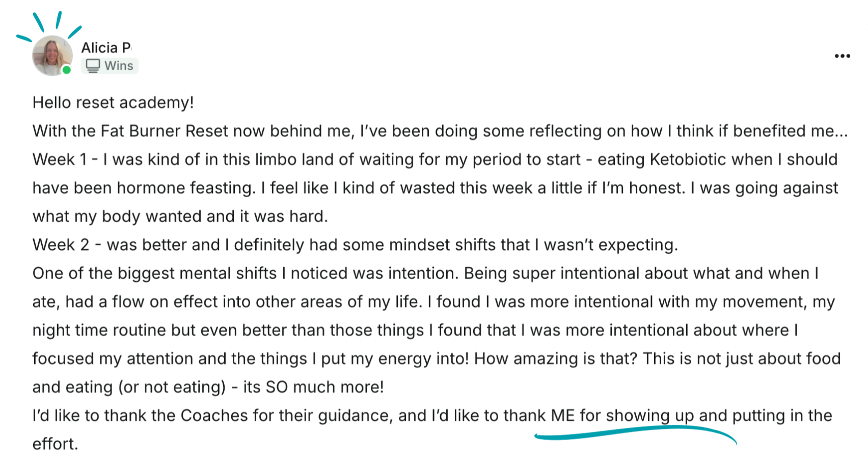Click the teal swoosh underline near bottom
Viewport: 868px width, 466px height.
(635, 434)
